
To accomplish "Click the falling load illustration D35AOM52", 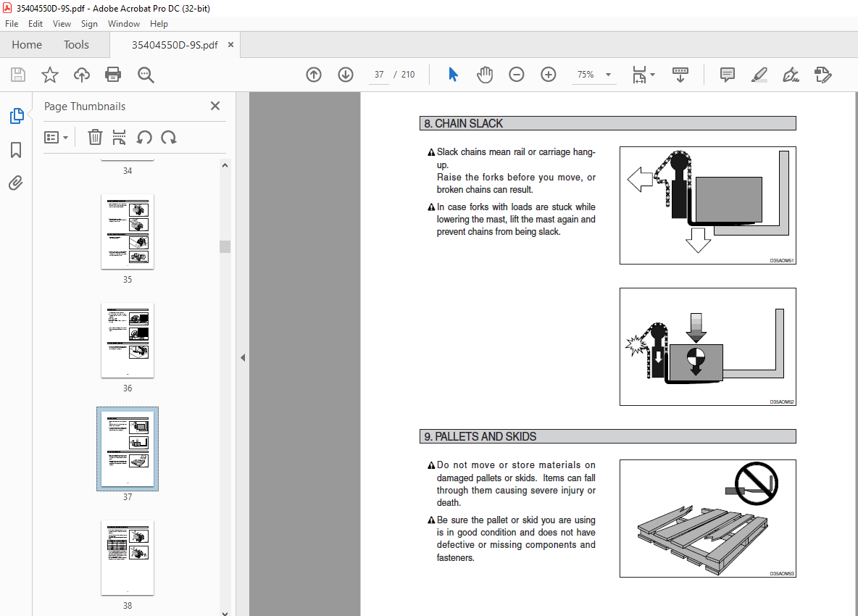I will [x=707, y=346].
